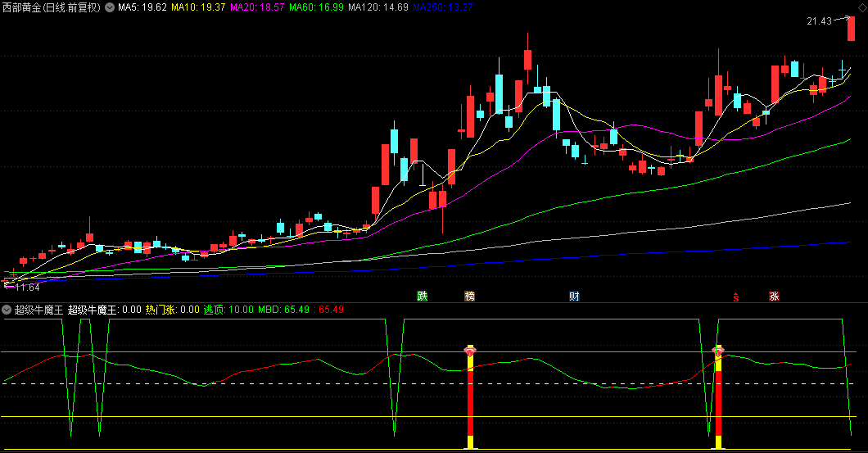This screenshot has width=868, height=453.
Task: Click the red S marker icon
Action: [x=736, y=297]
